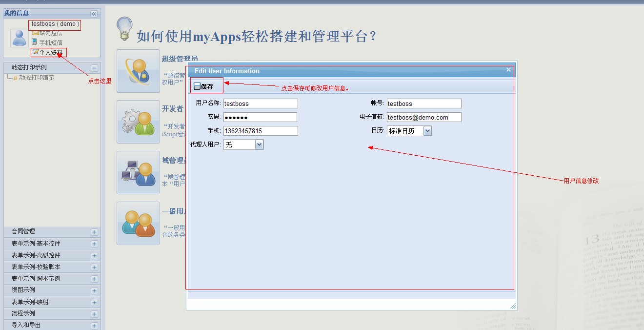Click the 如何使用myApps page heading
The image size is (644, 330).
point(257,36)
